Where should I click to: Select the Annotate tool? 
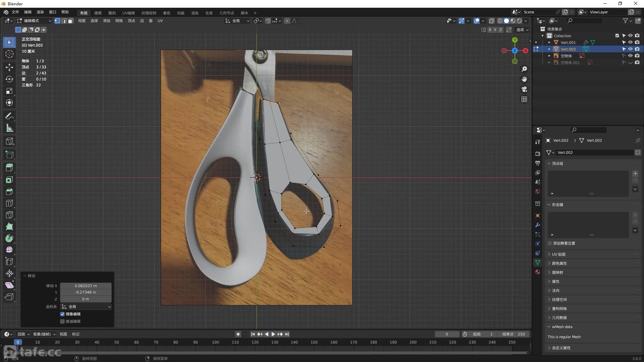(x=9, y=116)
